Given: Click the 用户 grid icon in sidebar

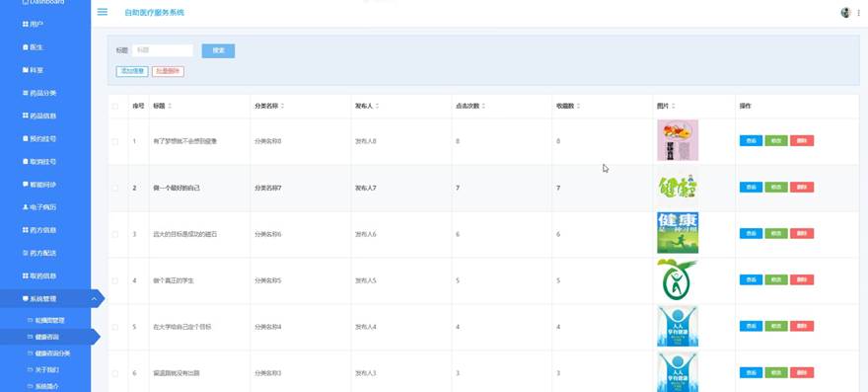Looking at the screenshot, I should point(26,25).
